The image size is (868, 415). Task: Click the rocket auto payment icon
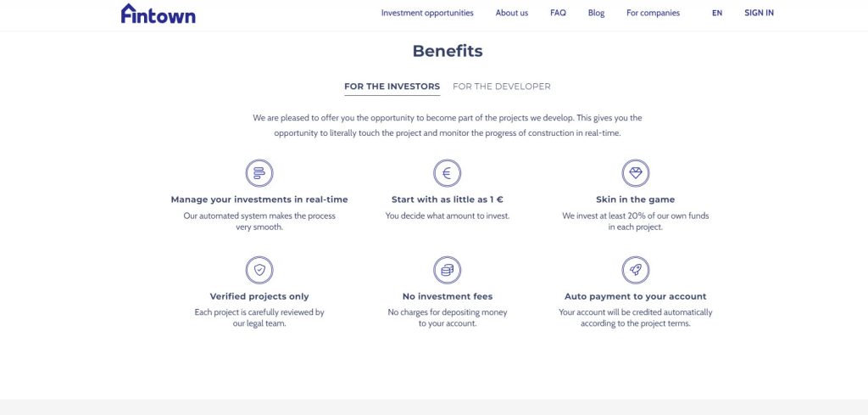coord(636,270)
